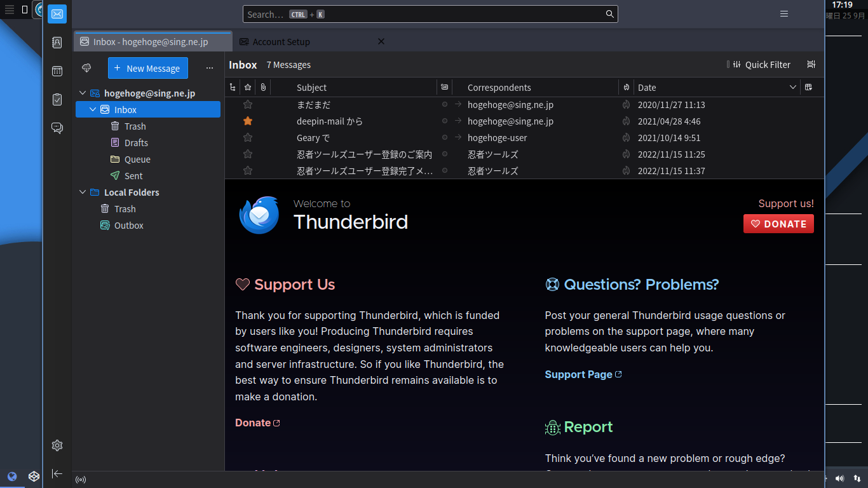This screenshot has height=488, width=868.
Task: Open the Mail space in sidebar
Action: click(57, 14)
